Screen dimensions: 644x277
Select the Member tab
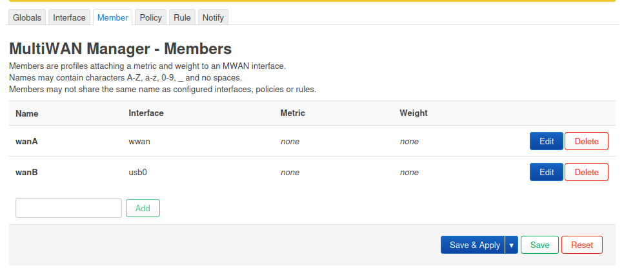[x=112, y=17]
